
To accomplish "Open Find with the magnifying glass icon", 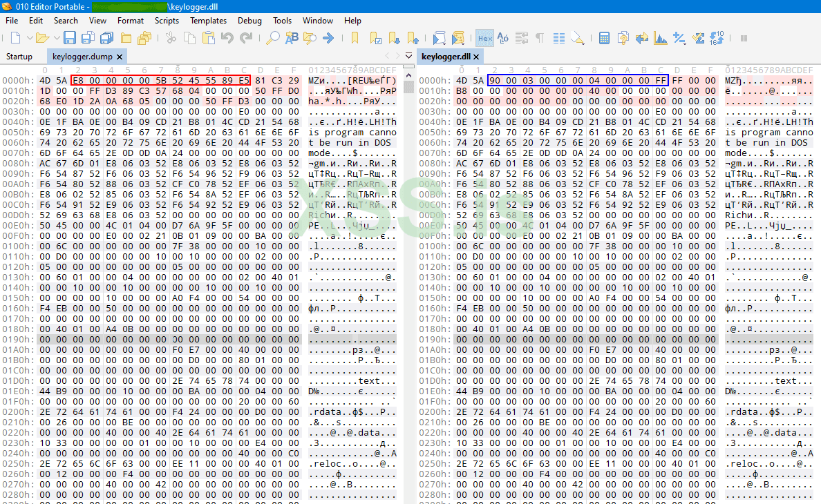I will click(x=273, y=38).
